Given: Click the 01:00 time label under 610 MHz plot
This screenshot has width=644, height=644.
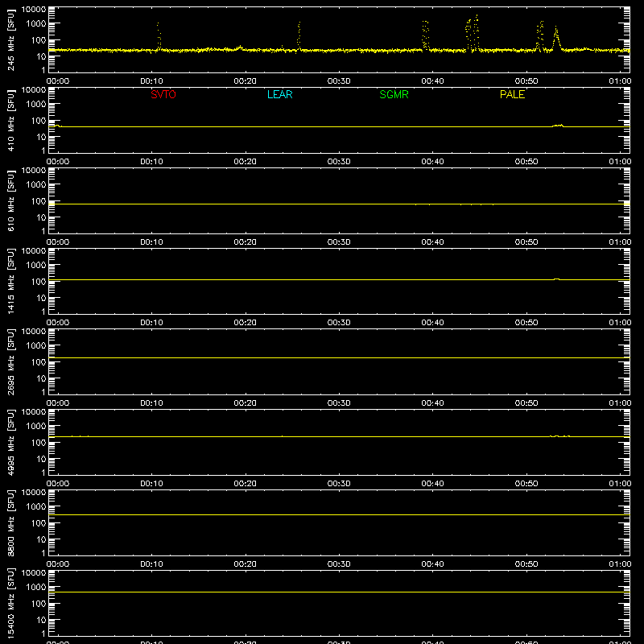Looking at the screenshot, I should (x=620, y=242).
